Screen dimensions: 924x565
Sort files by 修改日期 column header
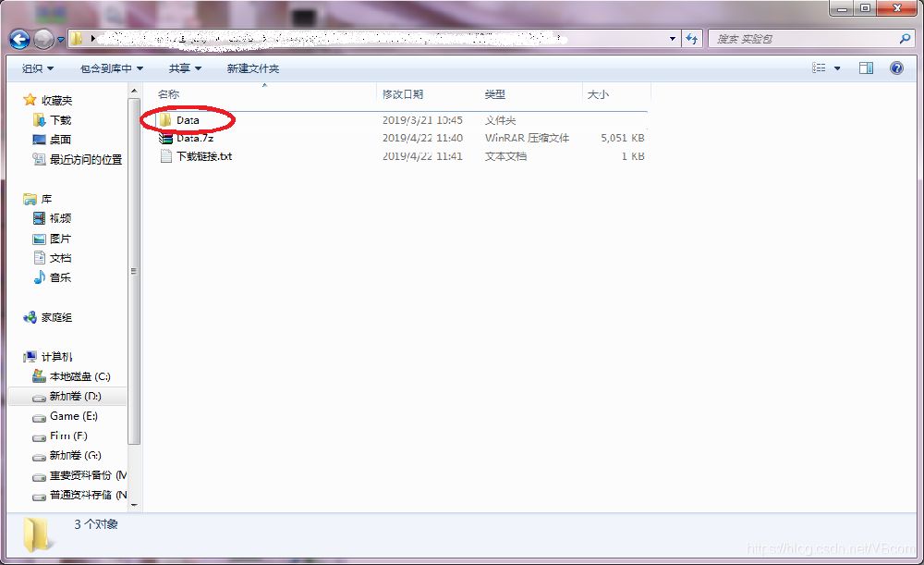tap(403, 94)
